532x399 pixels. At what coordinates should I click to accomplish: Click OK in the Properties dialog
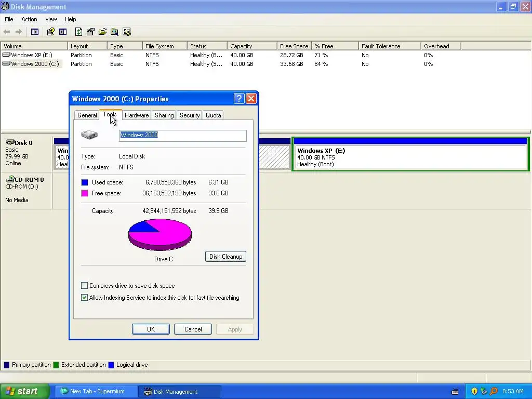(151, 329)
